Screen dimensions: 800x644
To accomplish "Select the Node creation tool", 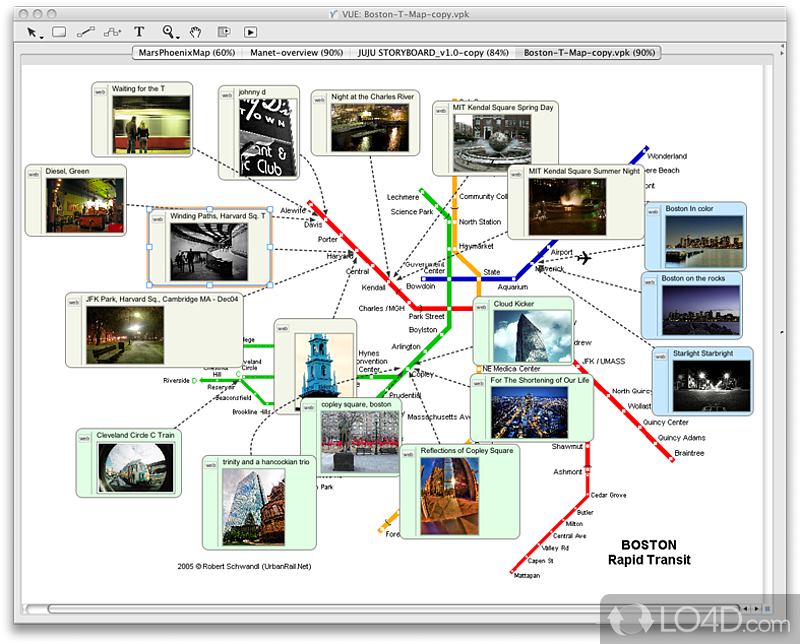I will [x=59, y=32].
